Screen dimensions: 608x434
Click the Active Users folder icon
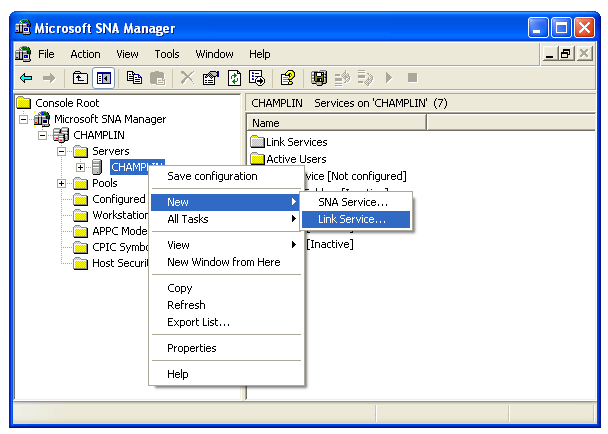[x=257, y=159]
